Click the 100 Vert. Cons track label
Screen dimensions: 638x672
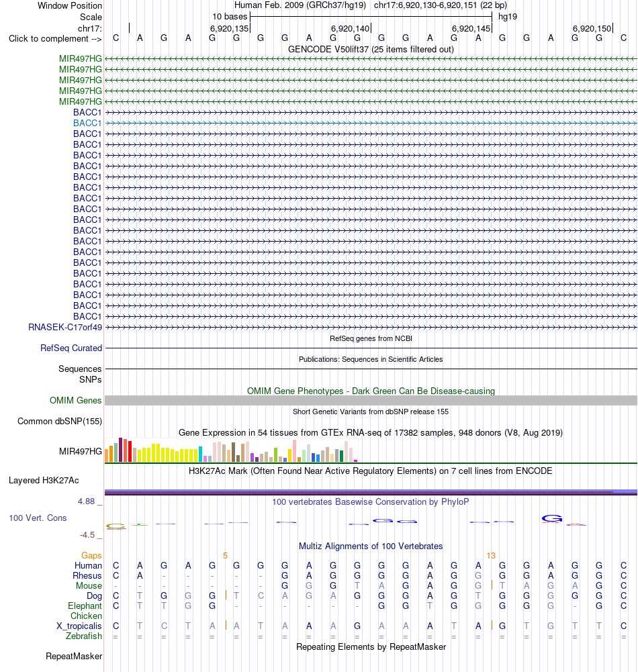[x=38, y=518]
